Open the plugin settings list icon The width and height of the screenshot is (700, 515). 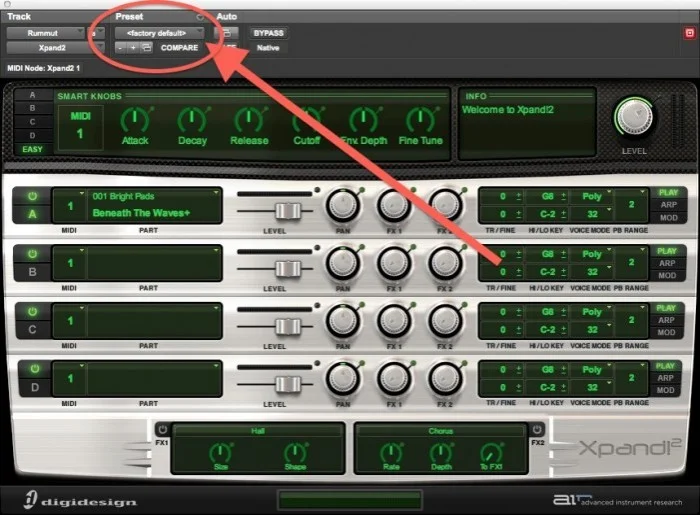(146, 48)
